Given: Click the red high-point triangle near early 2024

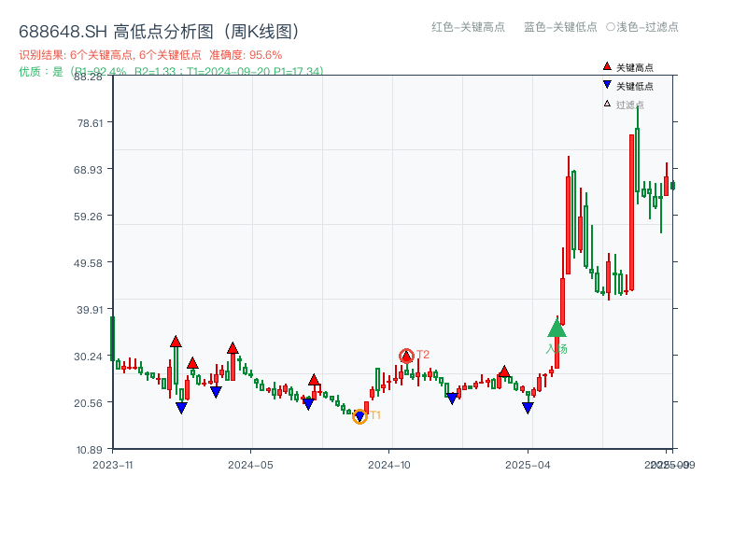Looking at the screenshot, I should click(x=176, y=342).
